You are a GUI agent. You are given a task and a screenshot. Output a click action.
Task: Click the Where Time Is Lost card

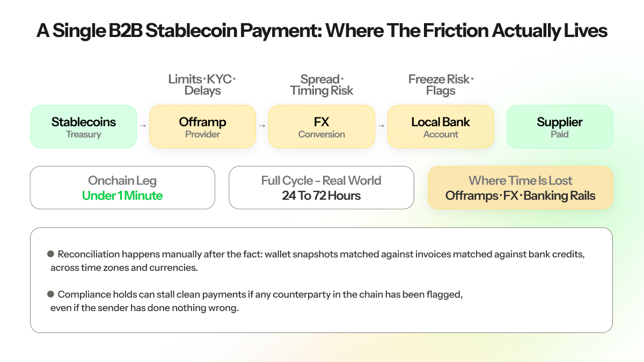[520, 188]
